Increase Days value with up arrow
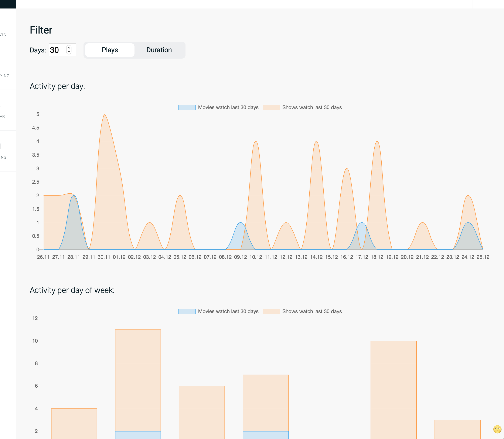 tap(69, 48)
